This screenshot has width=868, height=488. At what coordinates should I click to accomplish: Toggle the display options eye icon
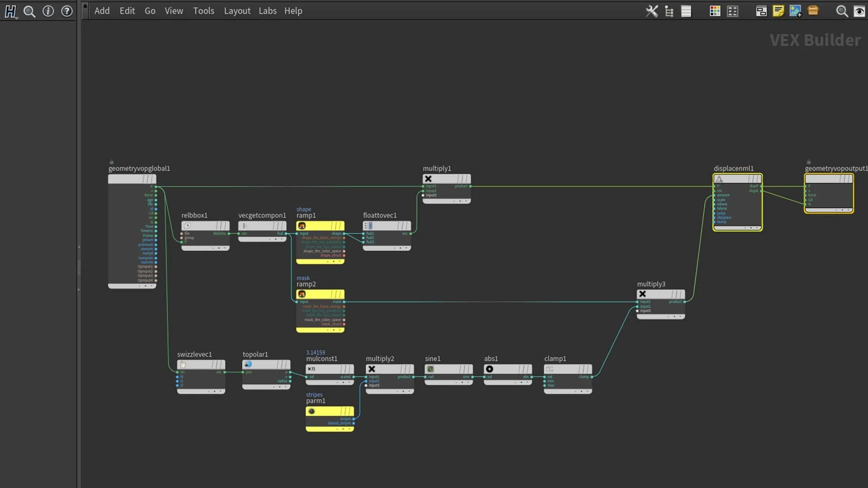859,11
